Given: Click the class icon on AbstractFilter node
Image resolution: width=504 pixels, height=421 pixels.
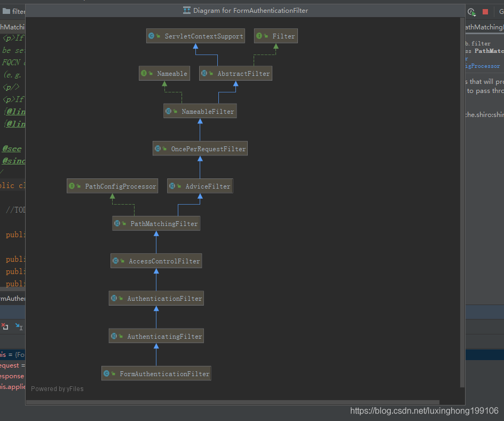Looking at the screenshot, I should (206, 73).
